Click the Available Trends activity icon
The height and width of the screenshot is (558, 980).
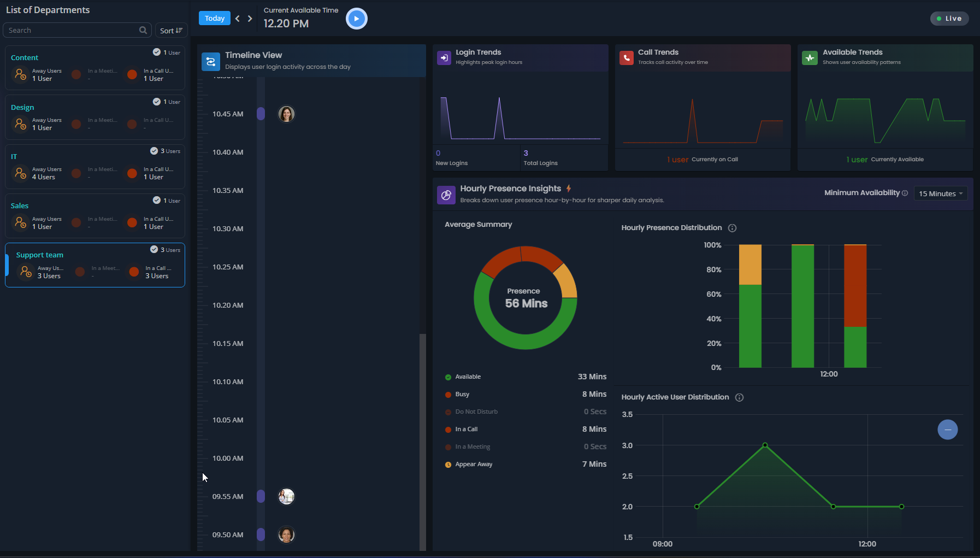[810, 57]
